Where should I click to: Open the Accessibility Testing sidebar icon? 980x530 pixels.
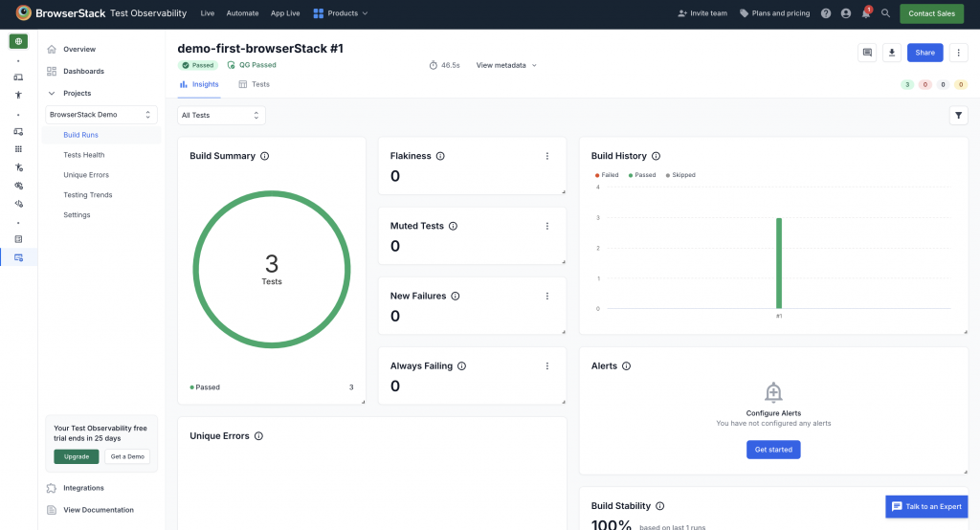[18, 95]
